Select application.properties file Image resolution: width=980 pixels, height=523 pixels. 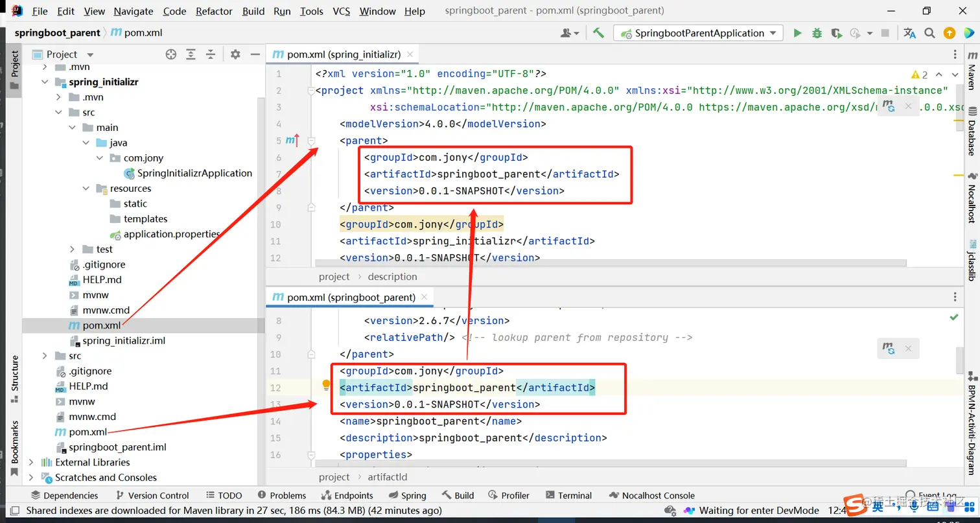[172, 234]
